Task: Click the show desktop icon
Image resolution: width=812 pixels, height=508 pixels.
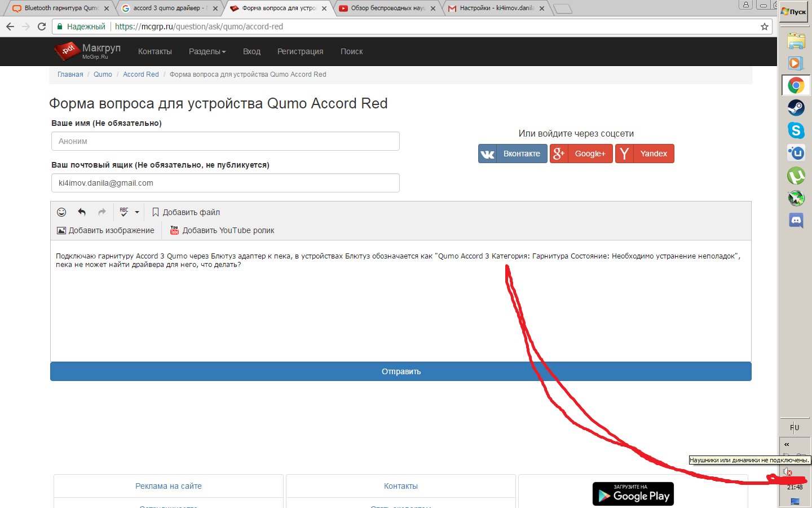Action: pos(795,501)
